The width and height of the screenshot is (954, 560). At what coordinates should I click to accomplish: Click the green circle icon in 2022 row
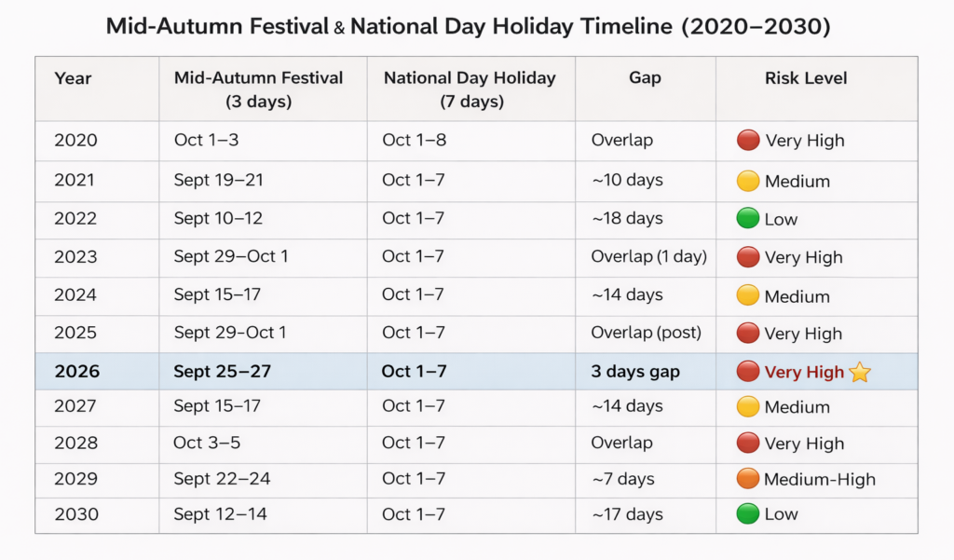(x=748, y=219)
